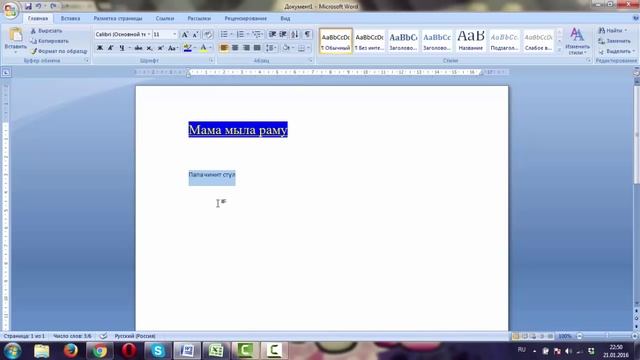
Task: Click Русский (Россия) language indicator
Action: [x=135, y=336]
